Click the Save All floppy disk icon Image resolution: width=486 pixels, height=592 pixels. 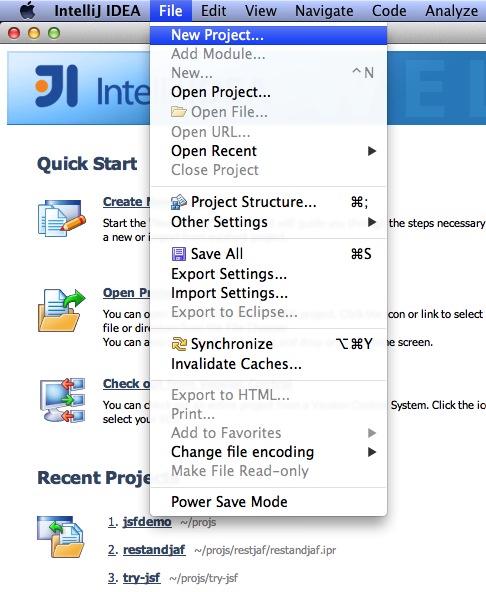tap(179, 254)
